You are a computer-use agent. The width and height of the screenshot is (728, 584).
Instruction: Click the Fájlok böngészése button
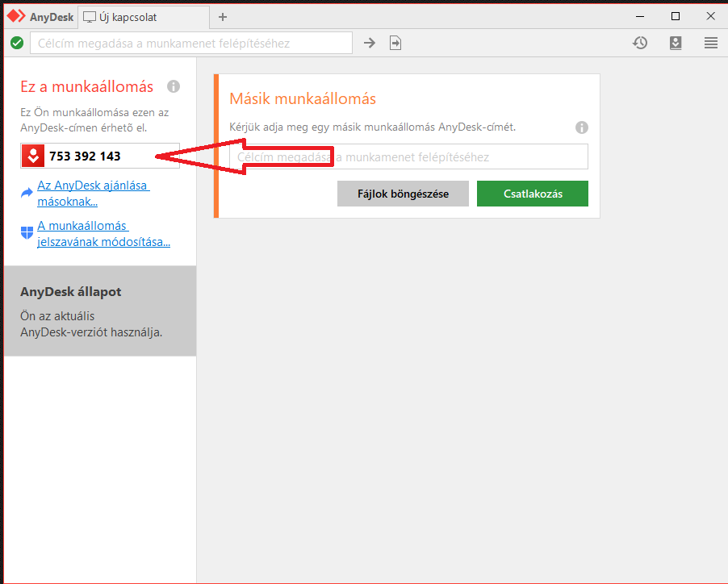point(403,194)
